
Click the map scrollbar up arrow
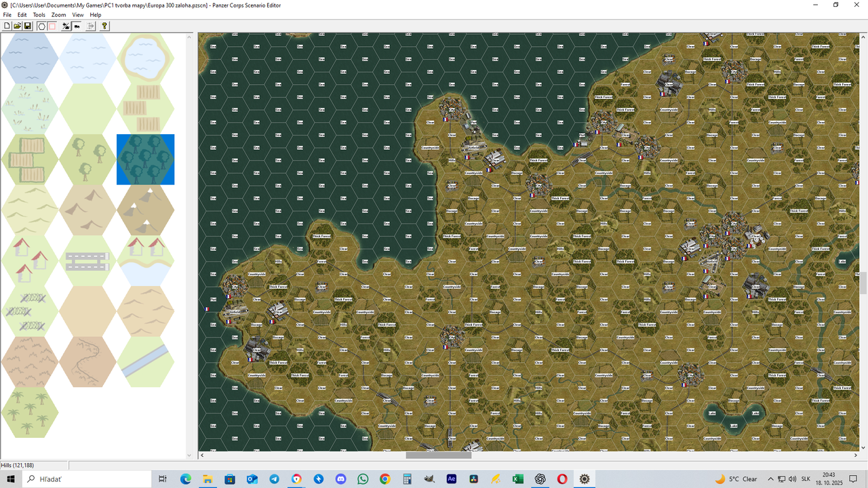(863, 37)
